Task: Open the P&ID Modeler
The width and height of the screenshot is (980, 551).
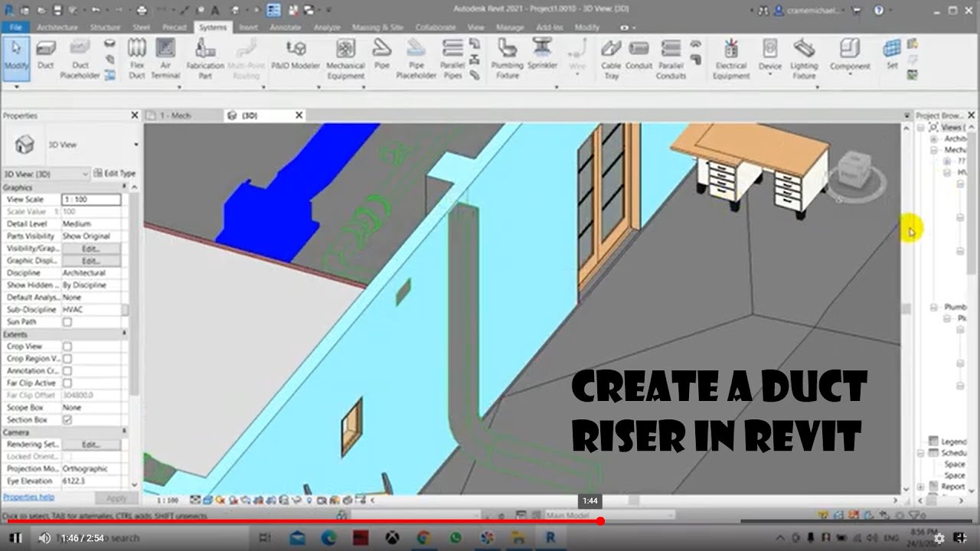Action: point(296,55)
